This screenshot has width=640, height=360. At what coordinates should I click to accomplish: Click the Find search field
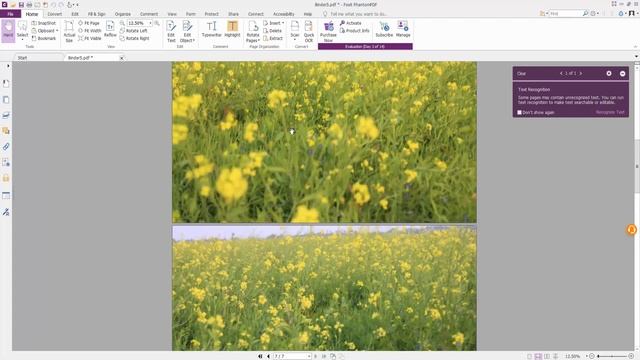[x=564, y=13]
